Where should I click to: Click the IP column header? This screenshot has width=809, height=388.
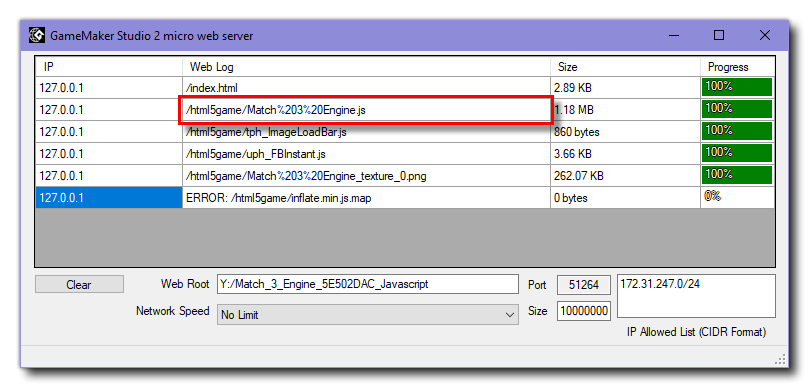pyautogui.click(x=109, y=67)
